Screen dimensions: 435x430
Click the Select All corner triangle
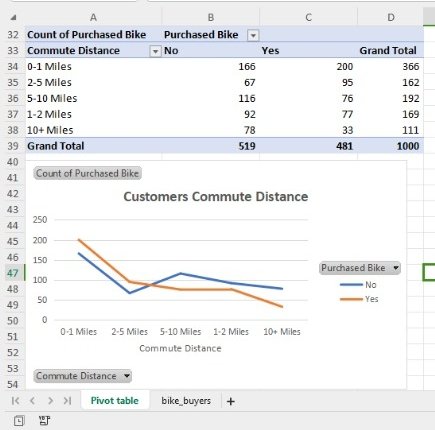pos(13,17)
